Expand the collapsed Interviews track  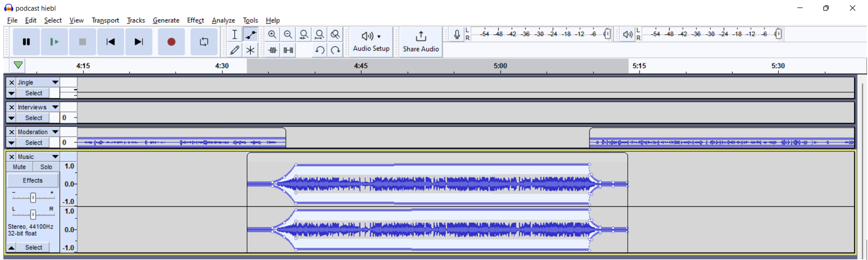(x=12, y=118)
